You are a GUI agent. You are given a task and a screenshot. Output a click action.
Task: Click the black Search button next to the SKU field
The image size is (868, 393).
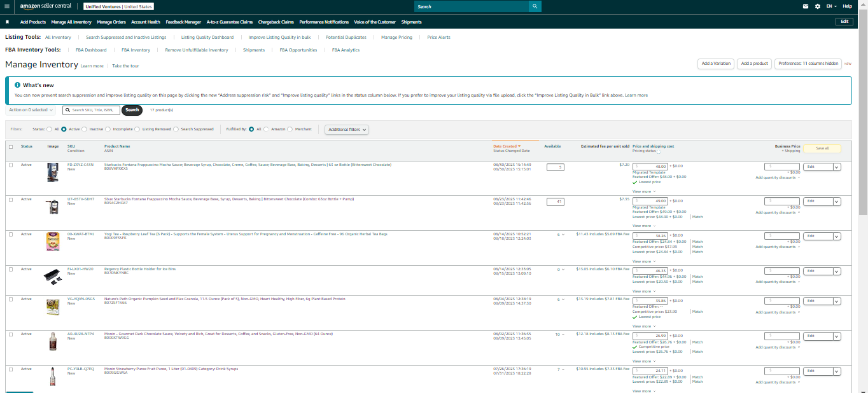coord(132,110)
